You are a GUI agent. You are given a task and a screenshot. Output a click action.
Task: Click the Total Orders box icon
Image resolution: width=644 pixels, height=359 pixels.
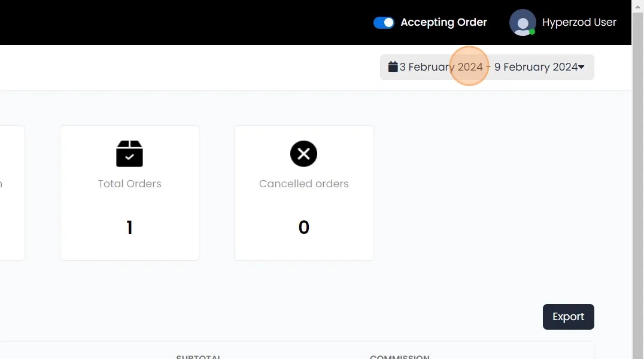pos(129,154)
